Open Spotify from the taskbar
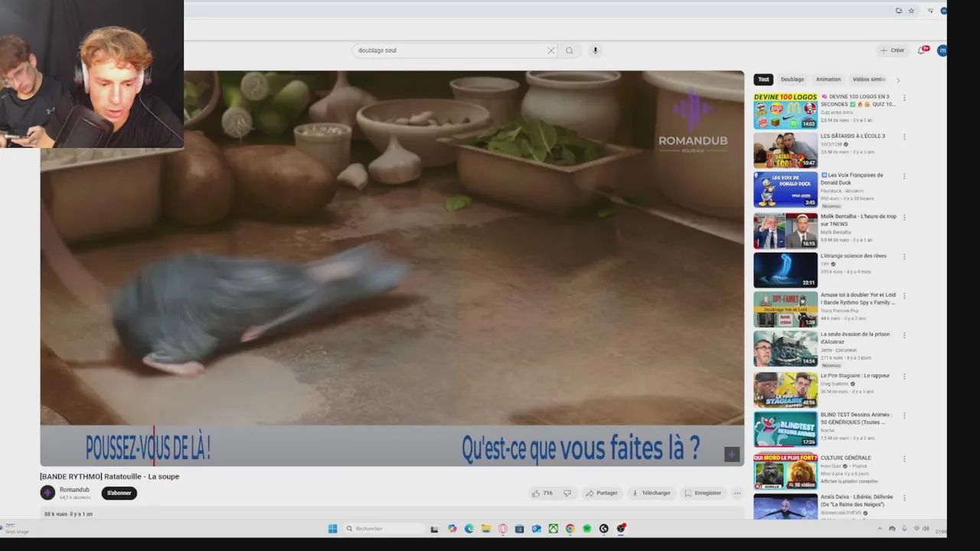Viewport: 980px width, 551px height. tap(587, 529)
